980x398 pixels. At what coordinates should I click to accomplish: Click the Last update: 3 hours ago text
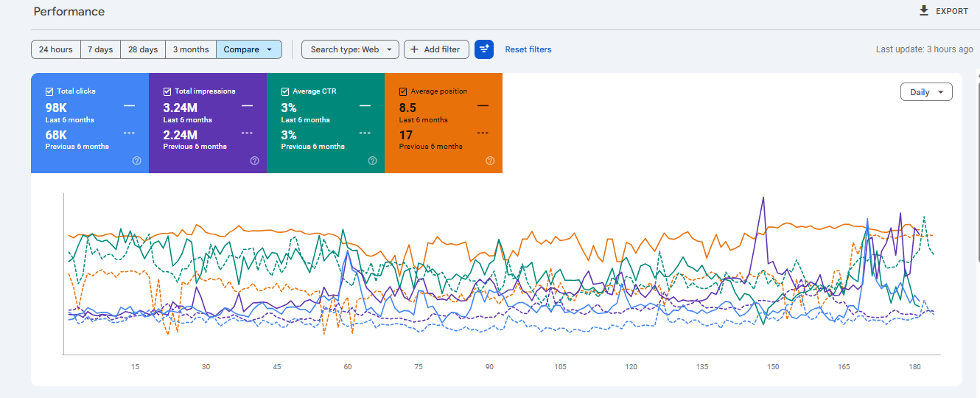coord(925,49)
